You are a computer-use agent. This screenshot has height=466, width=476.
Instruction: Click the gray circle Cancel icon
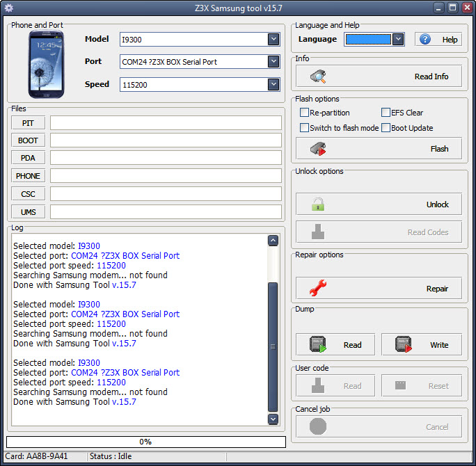point(318,426)
